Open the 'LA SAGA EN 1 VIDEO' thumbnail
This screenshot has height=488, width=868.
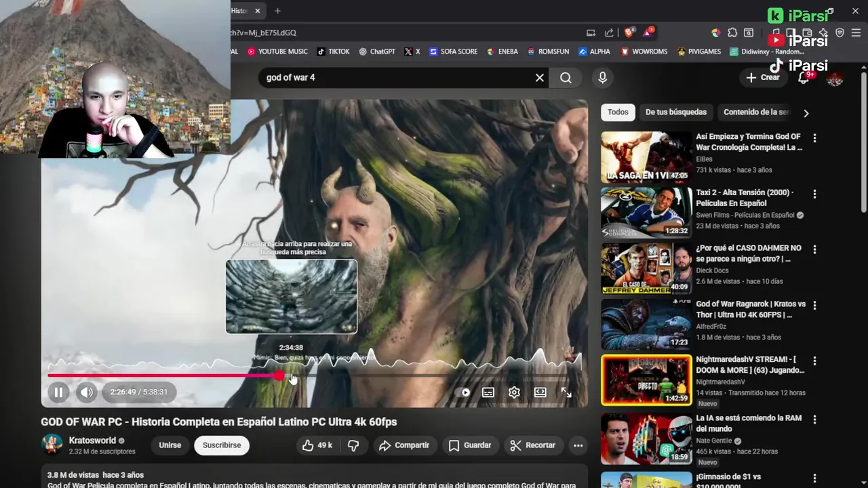[x=646, y=157]
